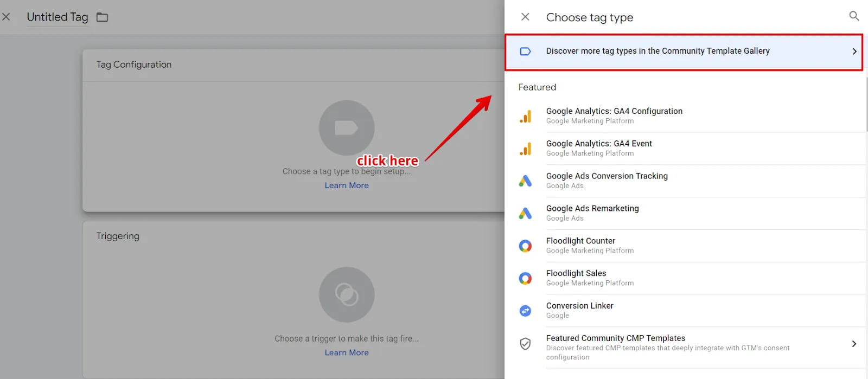Click 'Google Ads' subtitle under Conversion Tracking

pos(565,186)
